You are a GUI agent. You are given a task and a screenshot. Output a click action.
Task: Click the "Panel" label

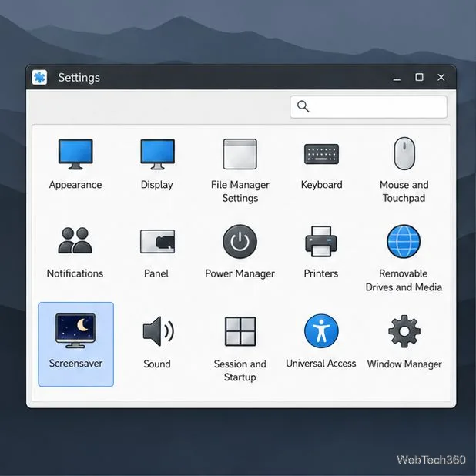[156, 273]
